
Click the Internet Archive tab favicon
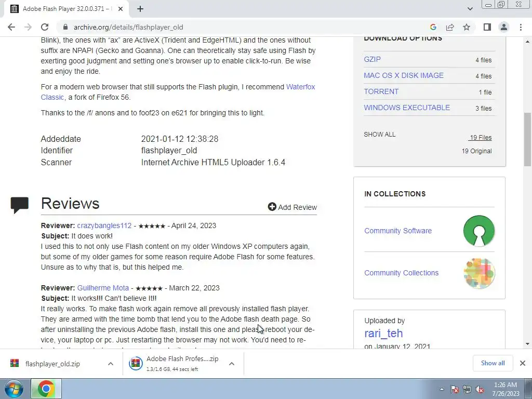14,9
